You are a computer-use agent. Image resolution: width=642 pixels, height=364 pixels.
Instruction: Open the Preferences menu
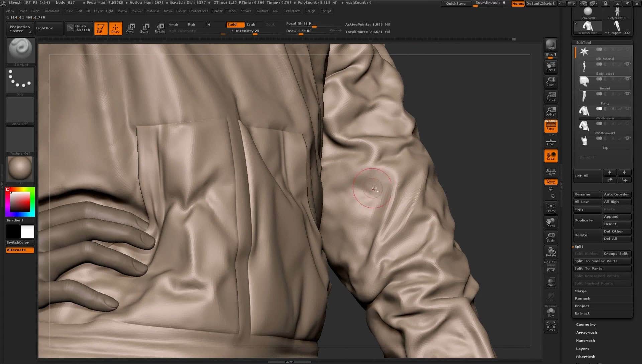tap(199, 11)
